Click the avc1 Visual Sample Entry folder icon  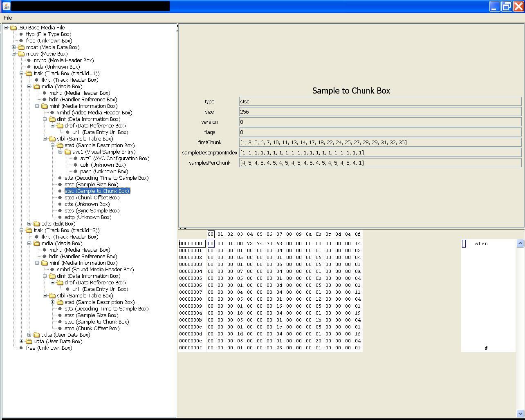click(68, 152)
